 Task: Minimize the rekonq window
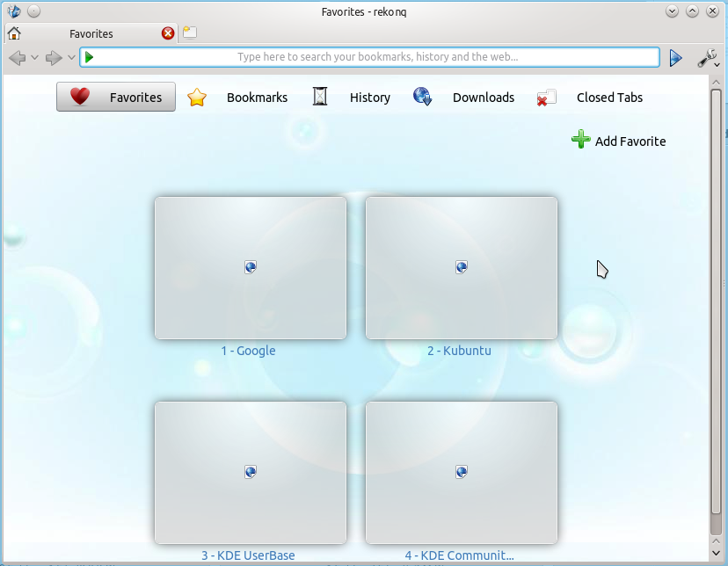[672, 11]
